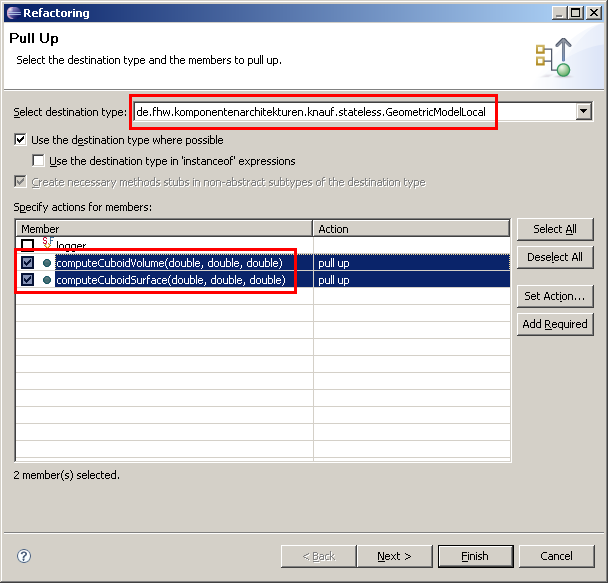Open the Set Action... dialog button
Image resolution: width=608 pixels, height=583 pixels.
coord(554,296)
